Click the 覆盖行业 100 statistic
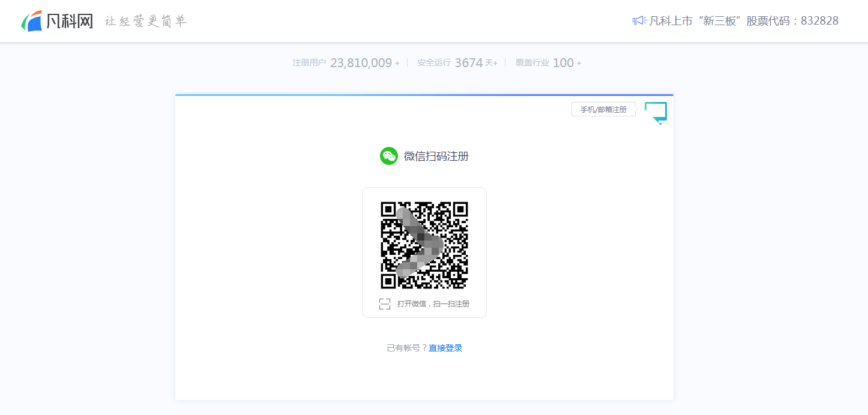This screenshot has width=868, height=415. [548, 63]
